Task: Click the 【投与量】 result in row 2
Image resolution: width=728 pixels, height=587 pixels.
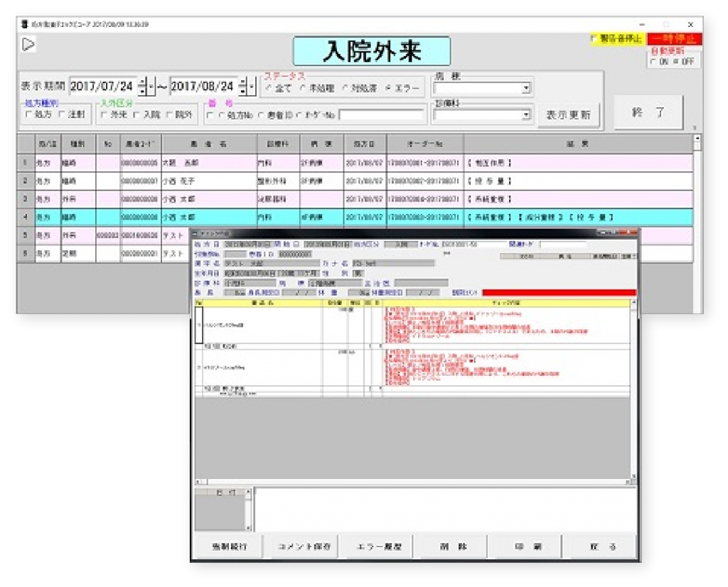Action: [x=490, y=181]
